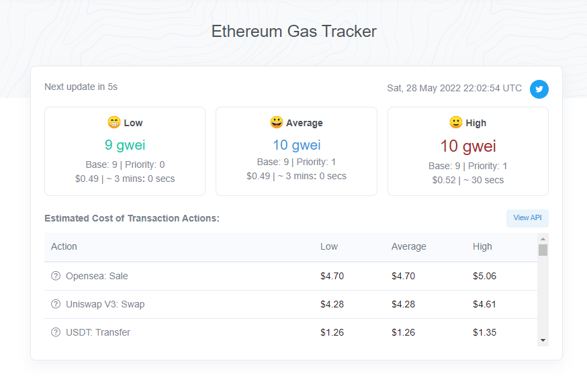This screenshot has height=392, width=587.
Task: Click the Low column header in the table
Action: coord(329,246)
